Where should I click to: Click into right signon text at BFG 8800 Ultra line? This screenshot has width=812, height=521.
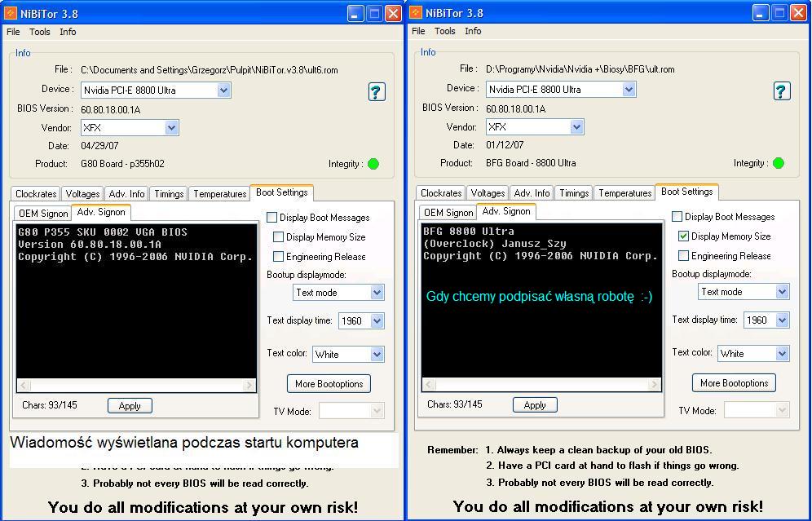click(469, 231)
